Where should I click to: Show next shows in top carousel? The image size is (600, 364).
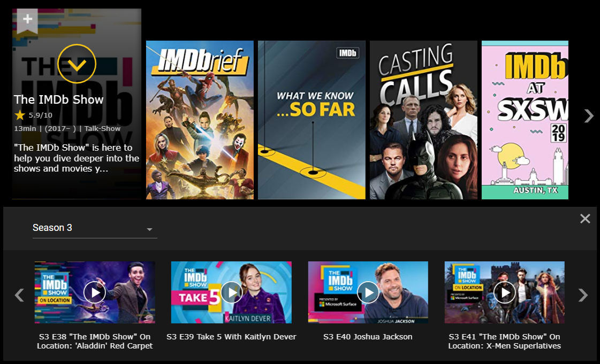[588, 116]
